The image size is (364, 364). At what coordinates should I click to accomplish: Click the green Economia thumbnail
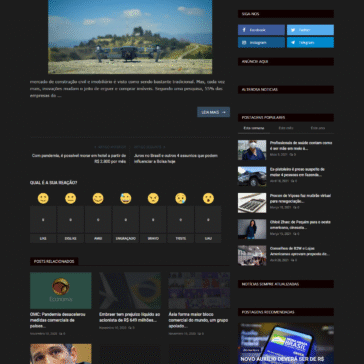[x=61, y=291]
